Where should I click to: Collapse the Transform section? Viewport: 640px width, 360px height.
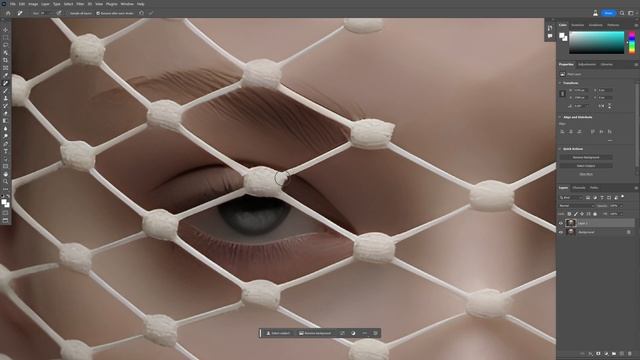point(560,83)
